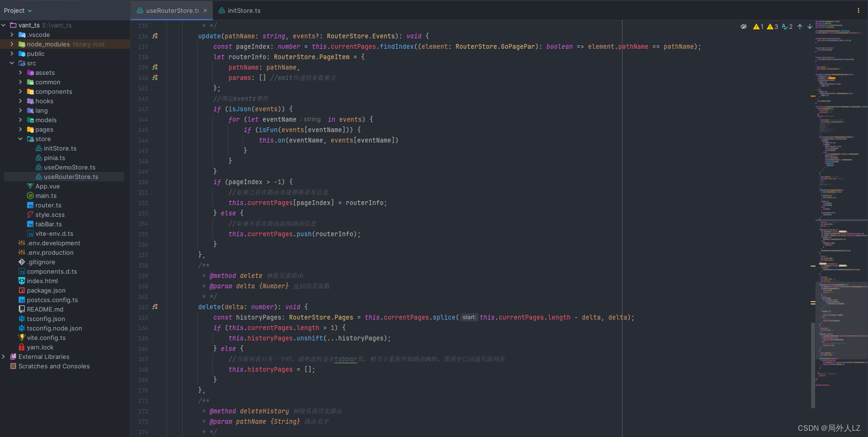Screen dimensions: 868x437
Task: Click line number 150 in gutter
Action: coord(143,182)
